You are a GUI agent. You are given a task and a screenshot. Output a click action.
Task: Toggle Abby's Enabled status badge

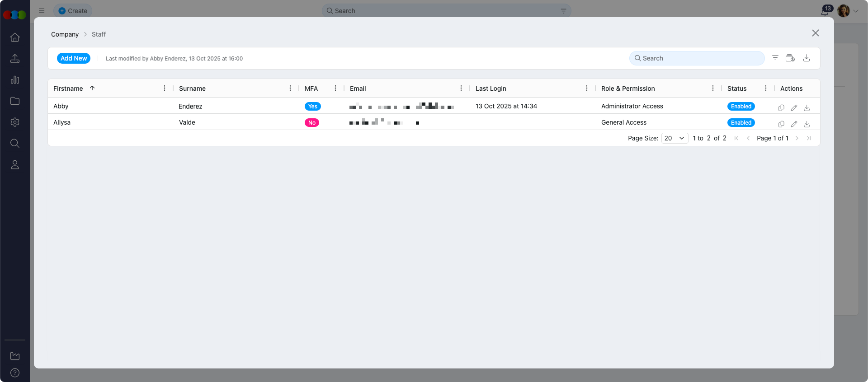(x=741, y=107)
